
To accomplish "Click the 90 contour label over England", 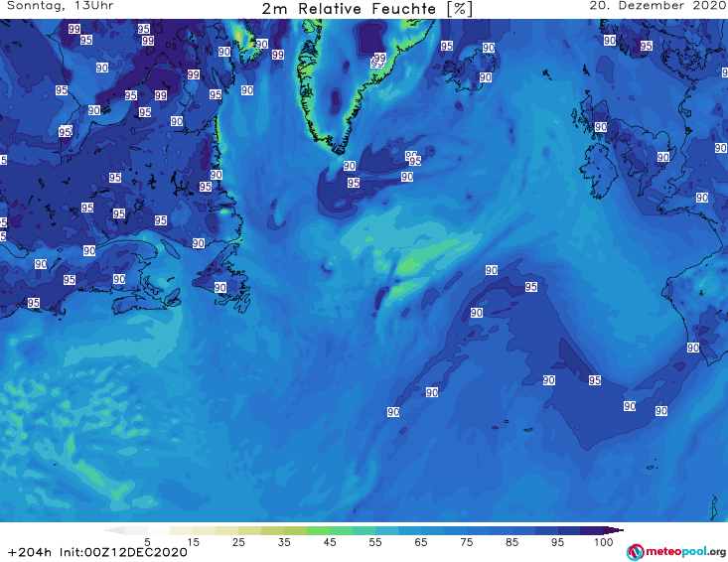I will 663,157.
